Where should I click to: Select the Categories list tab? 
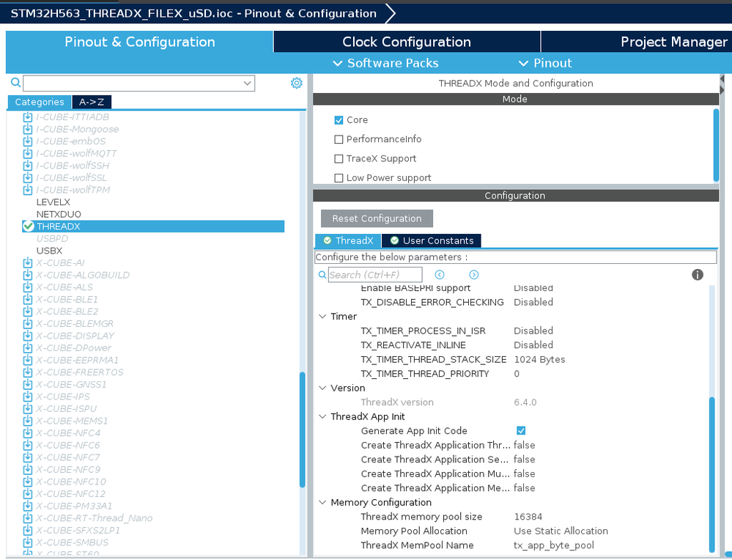click(x=40, y=102)
